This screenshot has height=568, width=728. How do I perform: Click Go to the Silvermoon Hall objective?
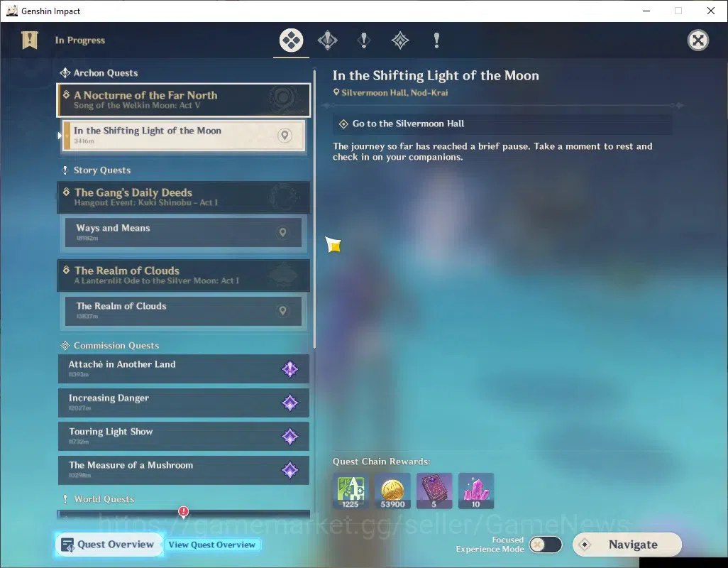pyautogui.click(x=502, y=124)
